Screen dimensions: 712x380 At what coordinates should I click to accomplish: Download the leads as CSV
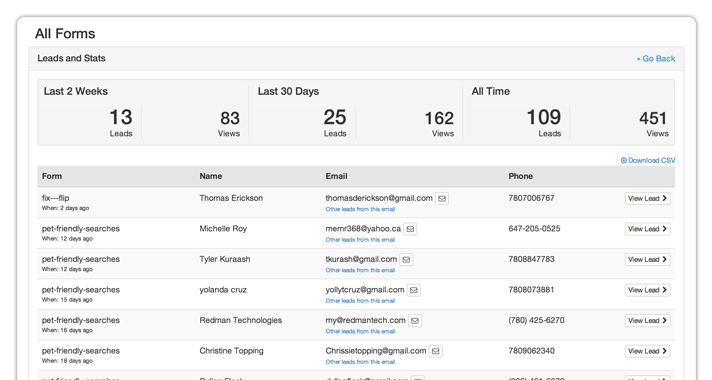pos(648,160)
